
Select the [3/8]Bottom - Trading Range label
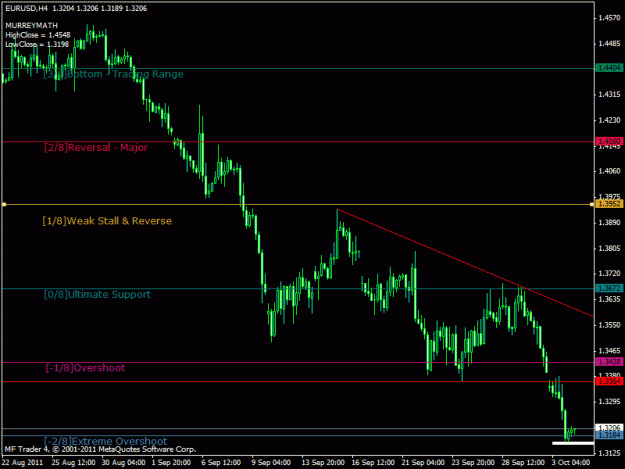pos(114,74)
